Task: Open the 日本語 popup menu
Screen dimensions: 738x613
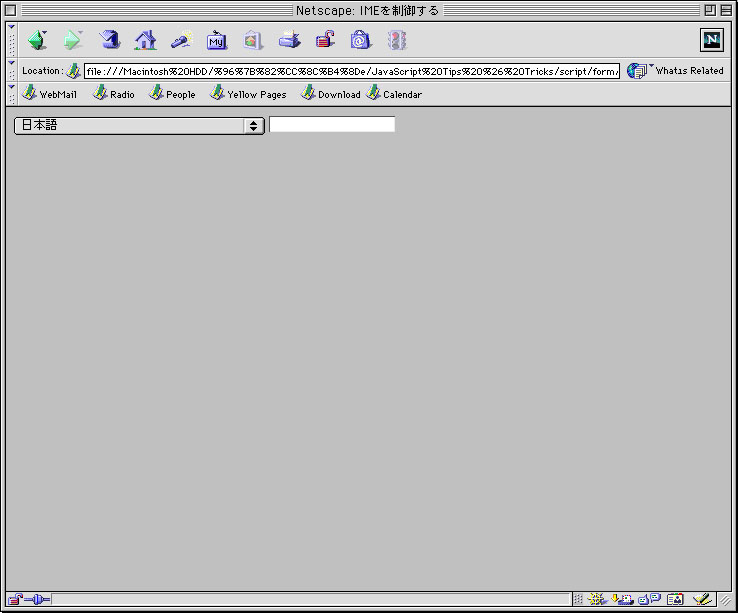Action: (139, 126)
